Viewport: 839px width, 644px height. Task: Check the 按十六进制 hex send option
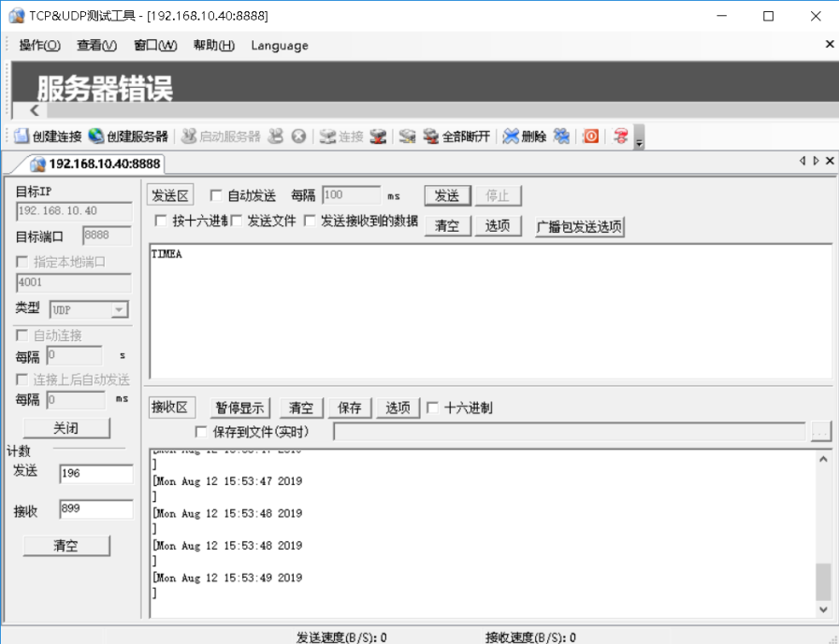(159, 222)
